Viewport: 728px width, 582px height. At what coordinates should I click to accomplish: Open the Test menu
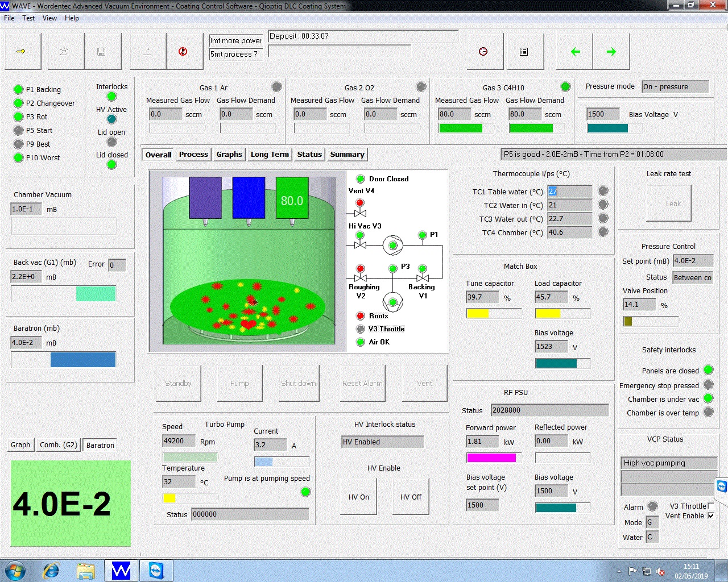tap(28, 18)
